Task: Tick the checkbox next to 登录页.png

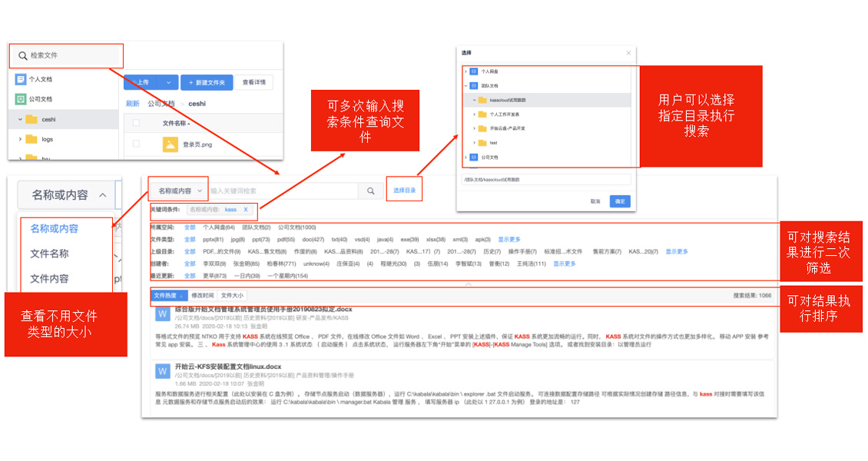Action: point(137,144)
